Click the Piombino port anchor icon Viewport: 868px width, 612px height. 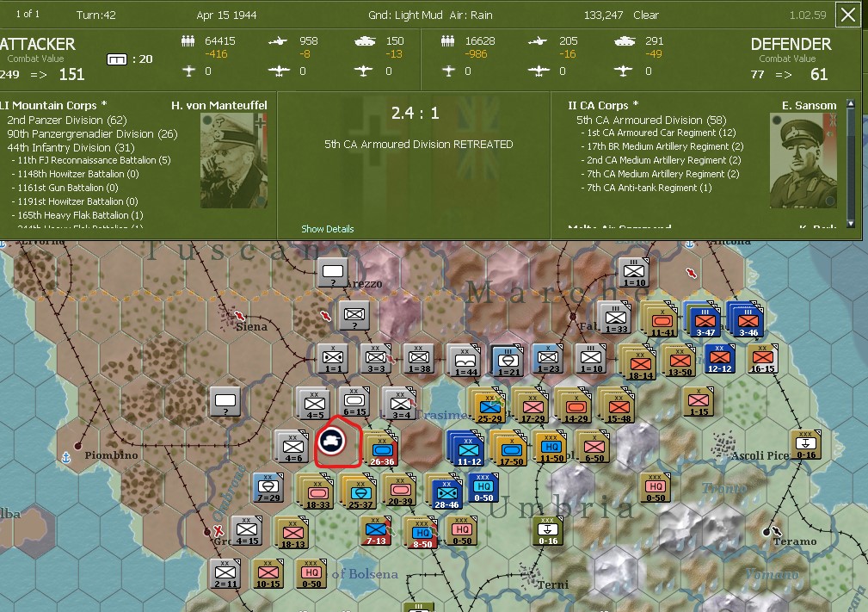66,457
